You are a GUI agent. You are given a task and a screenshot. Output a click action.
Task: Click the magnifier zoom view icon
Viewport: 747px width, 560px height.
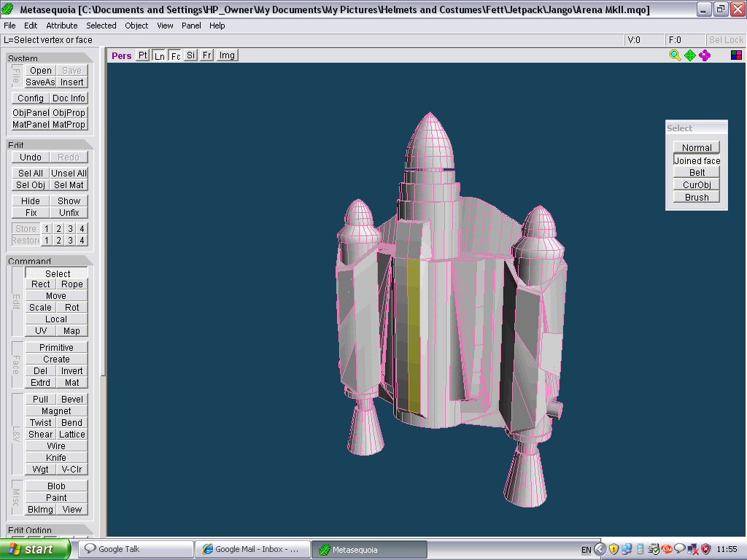[675, 55]
